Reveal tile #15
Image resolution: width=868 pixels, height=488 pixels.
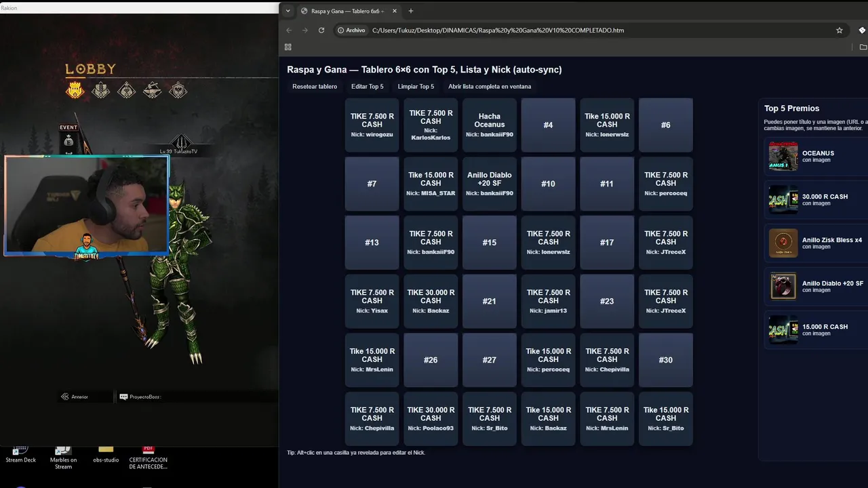point(490,243)
